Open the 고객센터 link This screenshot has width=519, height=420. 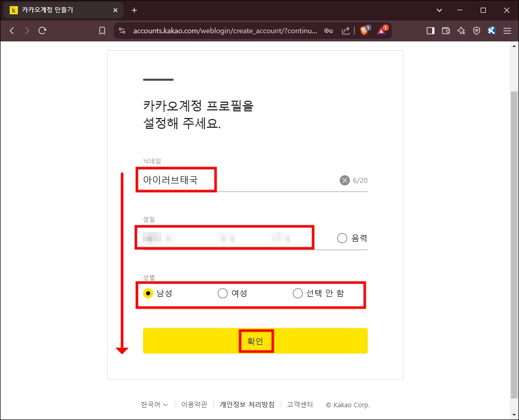300,405
